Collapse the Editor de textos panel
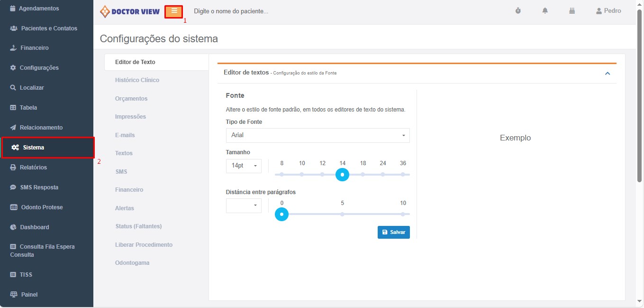The image size is (644, 308). (x=608, y=73)
